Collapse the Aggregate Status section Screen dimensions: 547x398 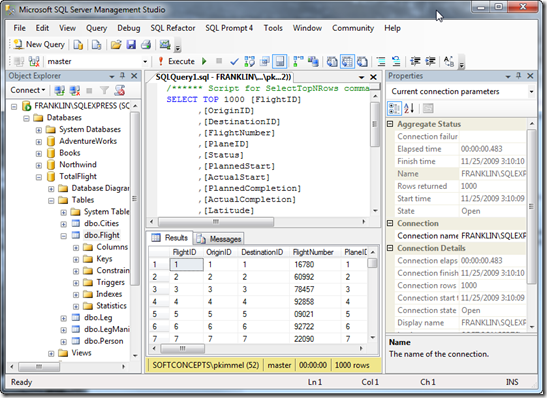[x=390, y=124]
